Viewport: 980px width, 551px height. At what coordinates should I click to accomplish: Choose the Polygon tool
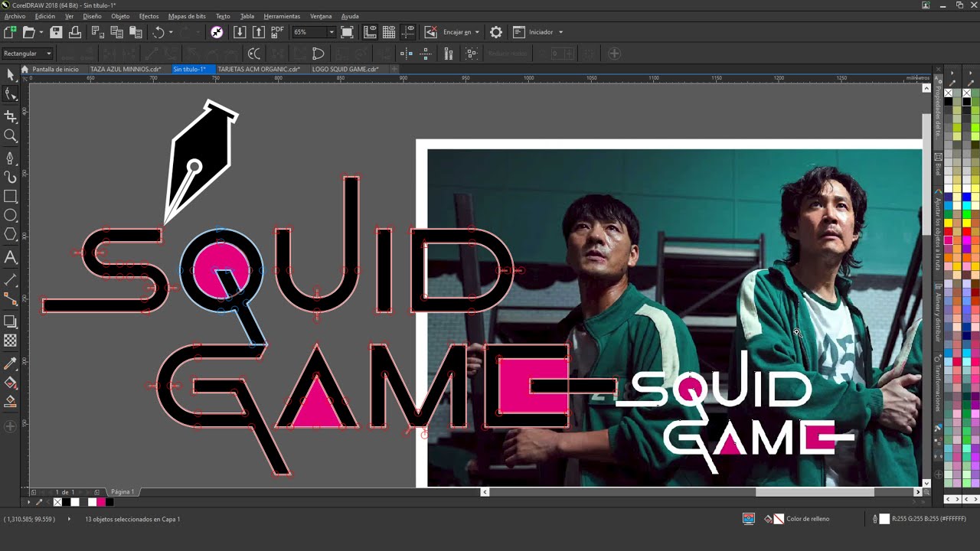point(10,235)
